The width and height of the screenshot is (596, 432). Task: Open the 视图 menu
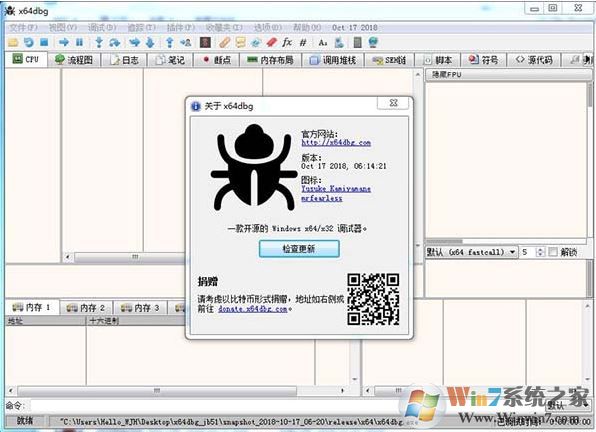63,27
